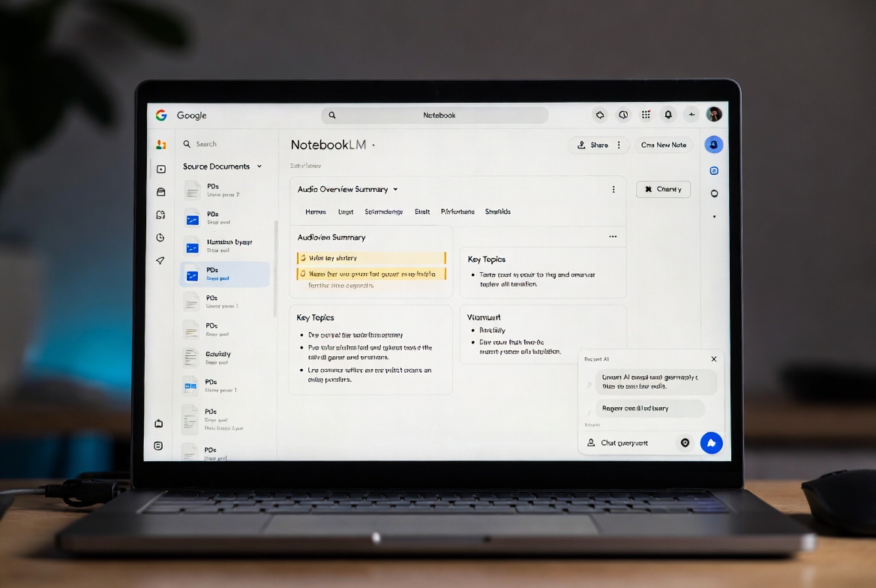This screenshot has height=588, width=876.
Task: Open the NotebookLM title dropdown indicator
Action: click(373, 145)
